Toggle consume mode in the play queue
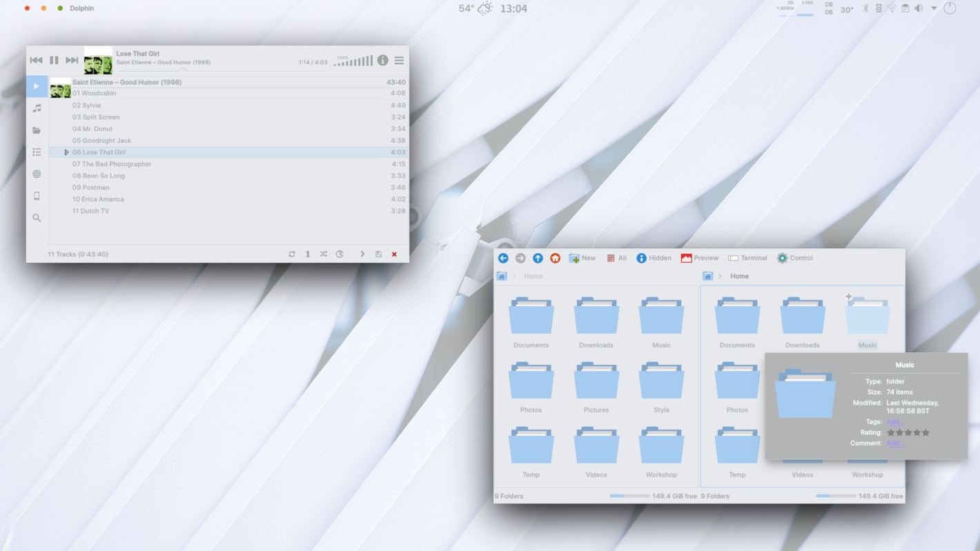The height and width of the screenshot is (551, 980). [340, 254]
